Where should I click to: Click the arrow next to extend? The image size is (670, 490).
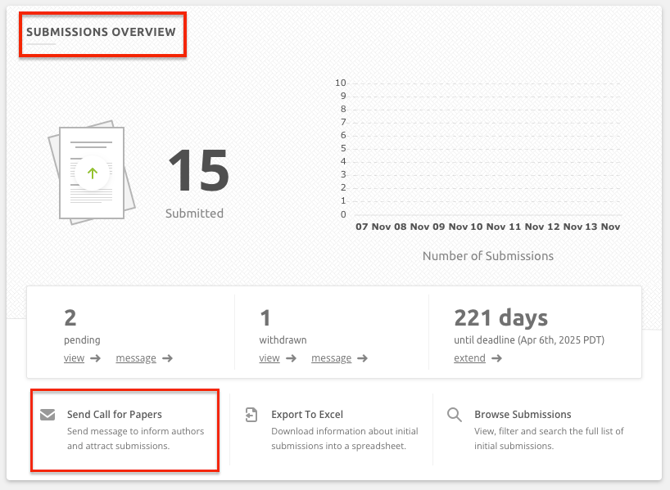(x=497, y=359)
